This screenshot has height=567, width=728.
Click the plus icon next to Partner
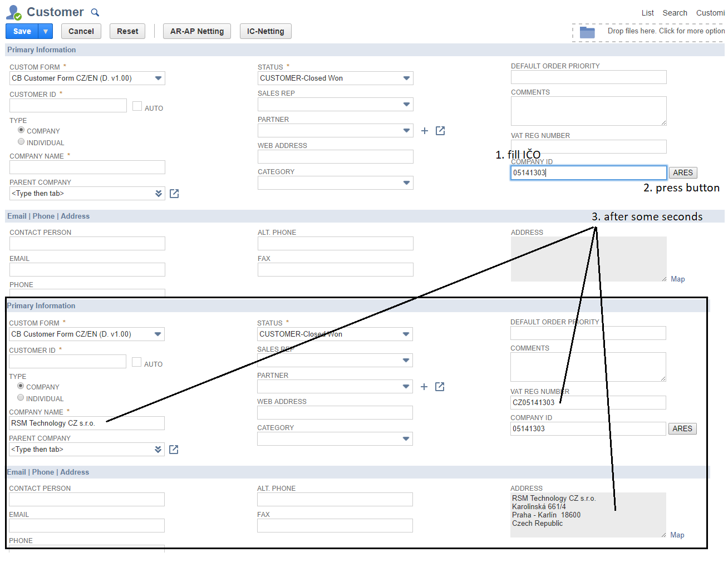[x=425, y=131]
